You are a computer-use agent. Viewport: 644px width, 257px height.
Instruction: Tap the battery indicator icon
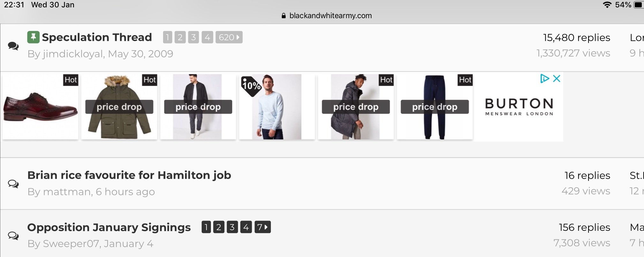tap(639, 5)
